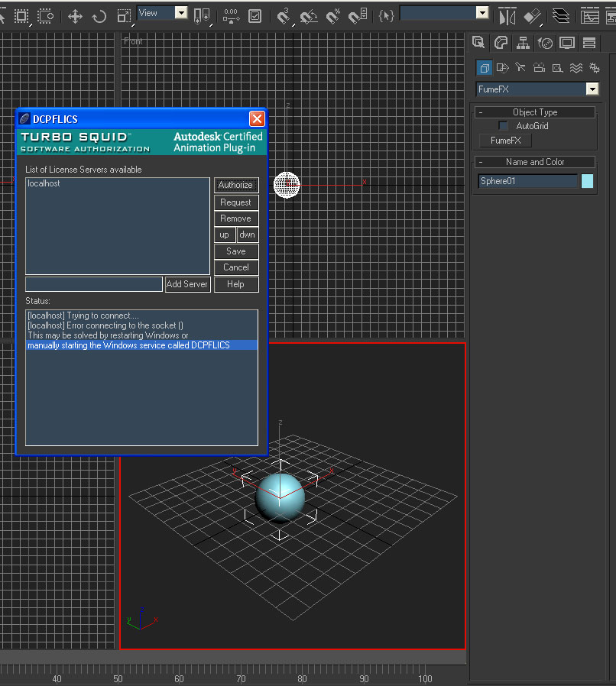Viewport: 616px width, 686px height.
Task: Close the DCPFLICS dialog
Action: click(257, 119)
